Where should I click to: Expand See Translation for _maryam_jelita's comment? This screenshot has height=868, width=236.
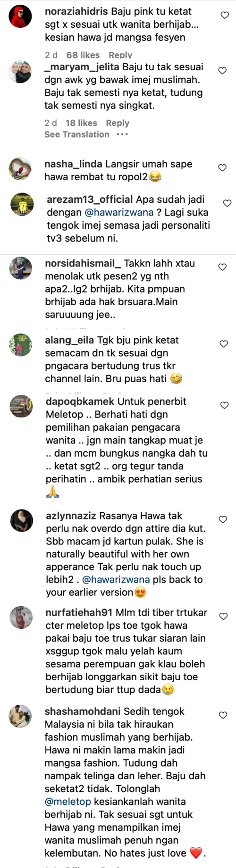tap(77, 134)
